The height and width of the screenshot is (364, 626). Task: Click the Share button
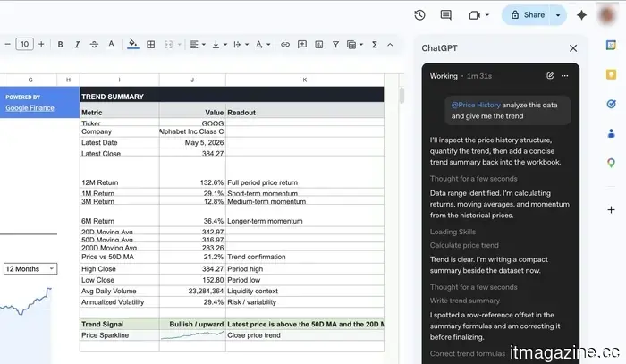528,15
